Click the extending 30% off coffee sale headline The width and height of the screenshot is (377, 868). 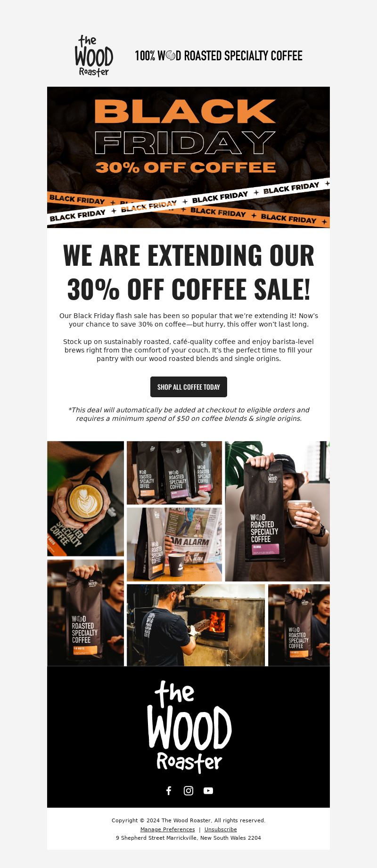tap(188, 272)
